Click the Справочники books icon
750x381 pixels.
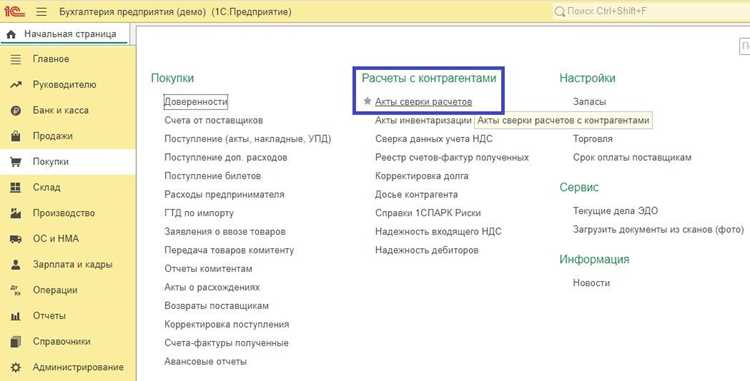pos(16,342)
